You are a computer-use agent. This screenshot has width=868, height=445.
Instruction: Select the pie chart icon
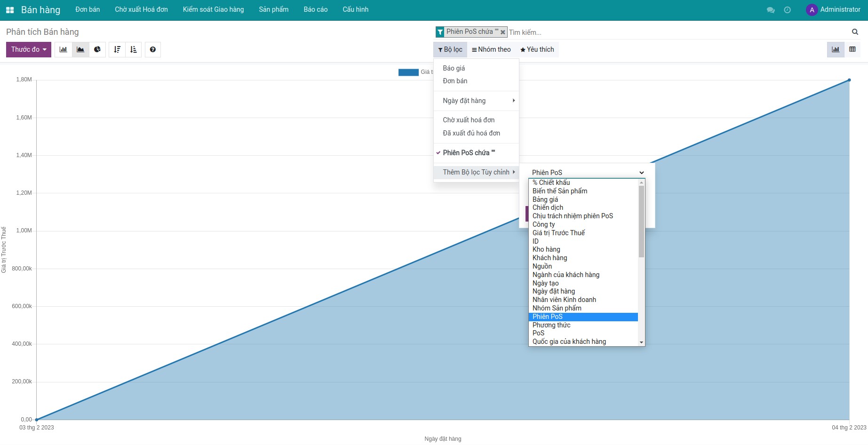click(x=97, y=49)
